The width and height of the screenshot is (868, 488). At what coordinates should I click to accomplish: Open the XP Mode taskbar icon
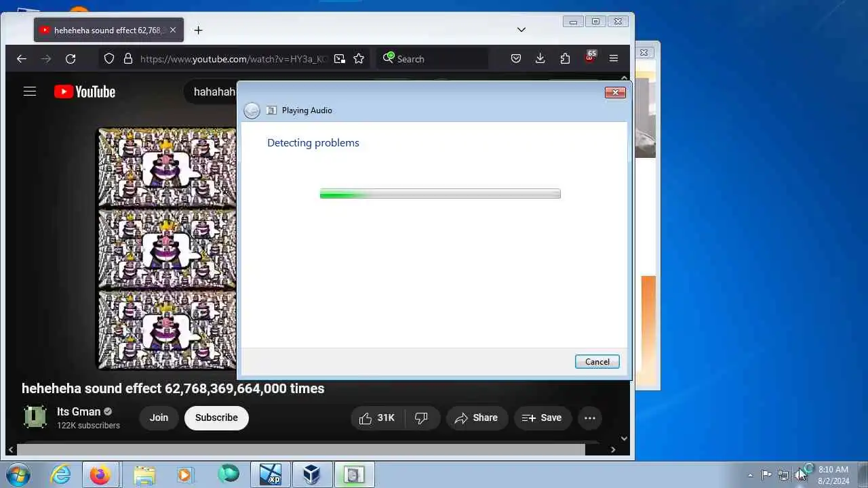pos(271,474)
